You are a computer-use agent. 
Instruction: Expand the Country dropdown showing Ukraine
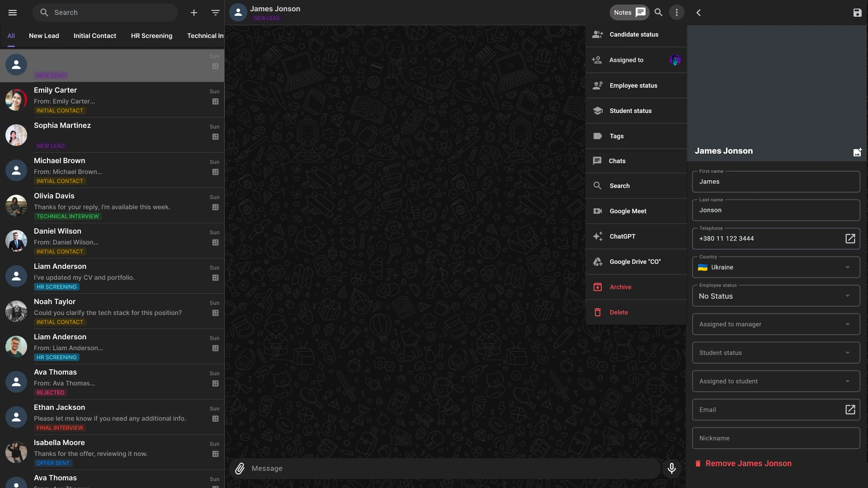[776, 267]
